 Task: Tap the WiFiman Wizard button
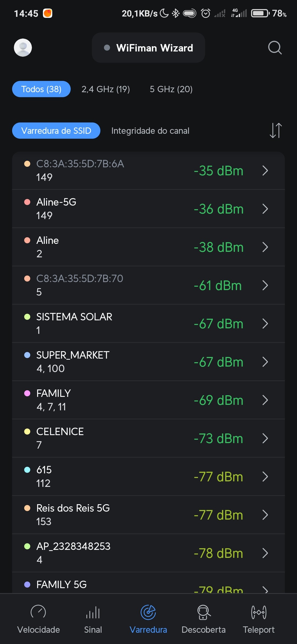[148, 48]
